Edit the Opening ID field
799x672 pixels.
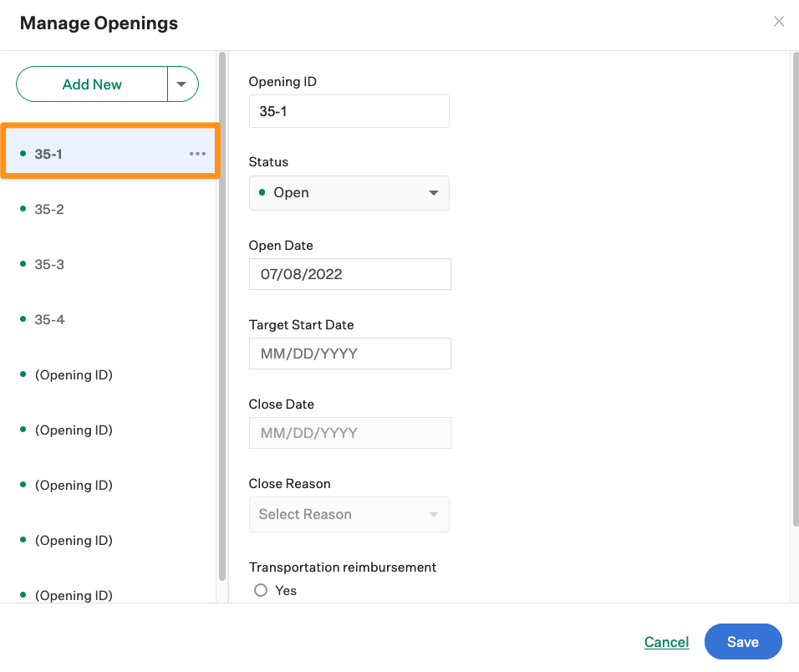tap(349, 110)
